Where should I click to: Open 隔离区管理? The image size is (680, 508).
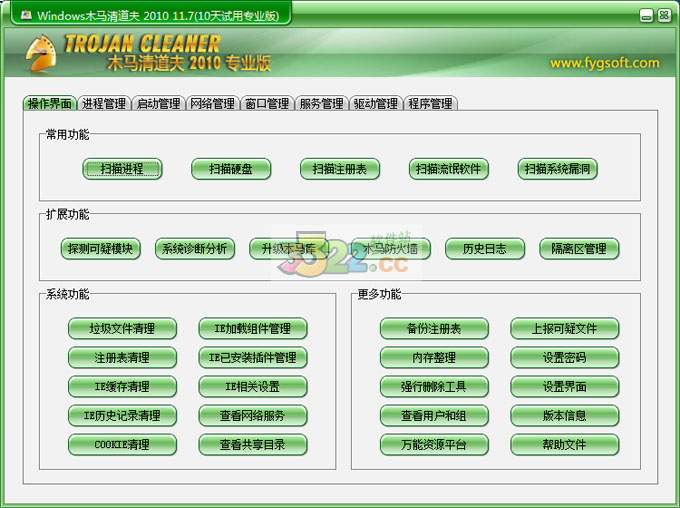click(579, 249)
